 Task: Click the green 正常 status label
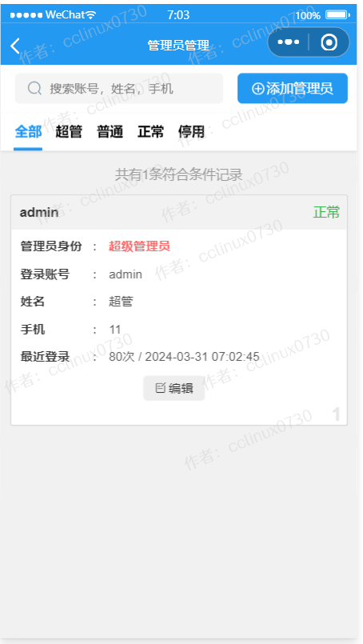(x=326, y=212)
